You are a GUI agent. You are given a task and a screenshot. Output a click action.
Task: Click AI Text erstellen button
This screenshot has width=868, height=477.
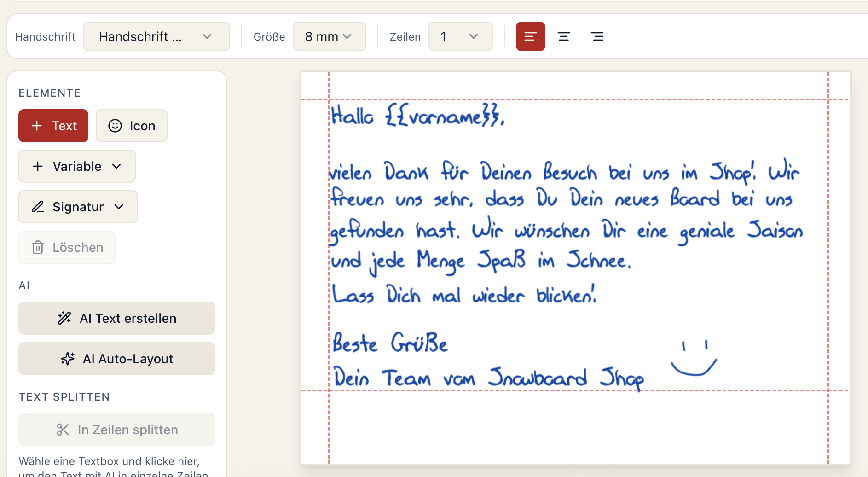(117, 318)
